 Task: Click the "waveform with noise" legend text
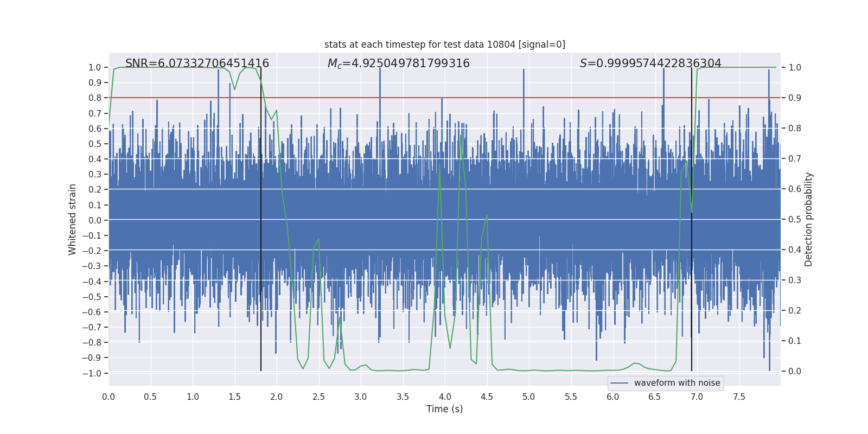click(x=677, y=383)
